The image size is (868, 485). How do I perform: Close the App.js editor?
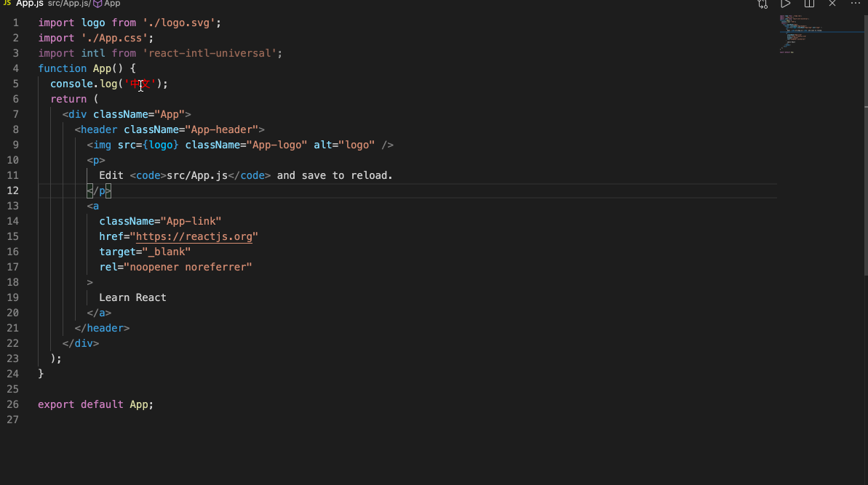pyautogui.click(x=832, y=4)
